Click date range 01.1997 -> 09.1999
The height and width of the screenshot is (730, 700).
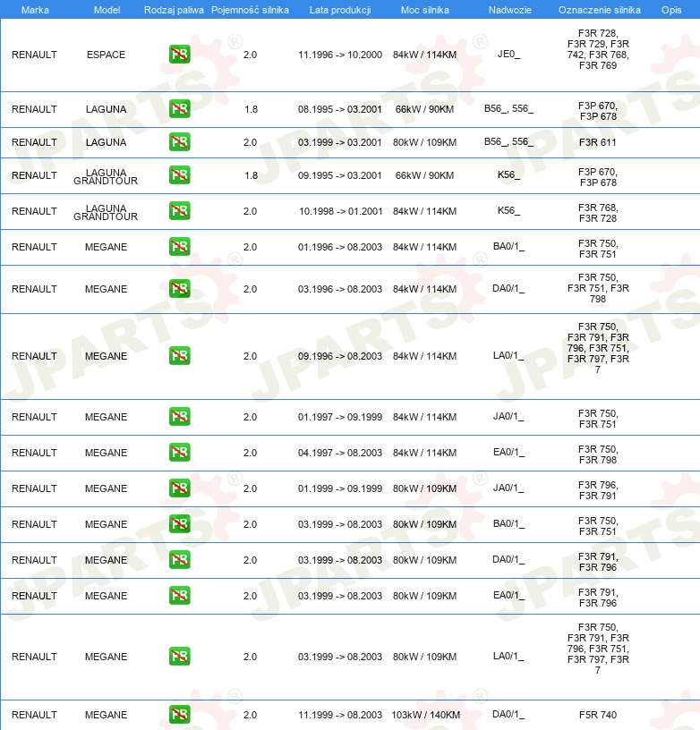(340, 417)
